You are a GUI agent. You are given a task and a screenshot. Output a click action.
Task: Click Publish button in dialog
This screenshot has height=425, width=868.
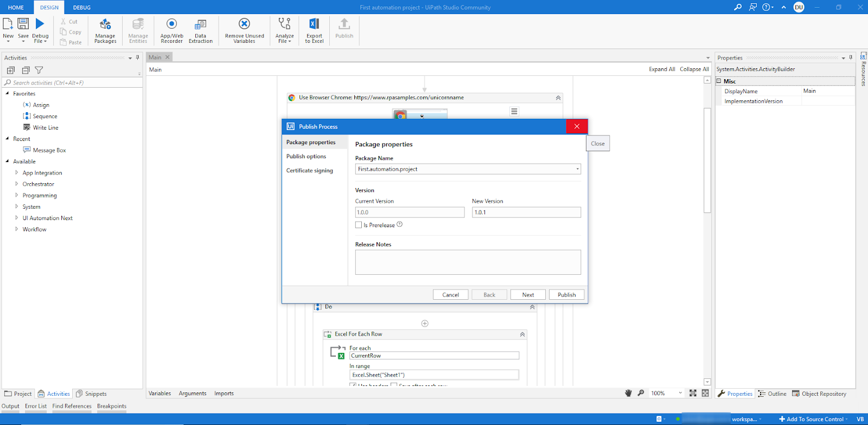pos(567,295)
